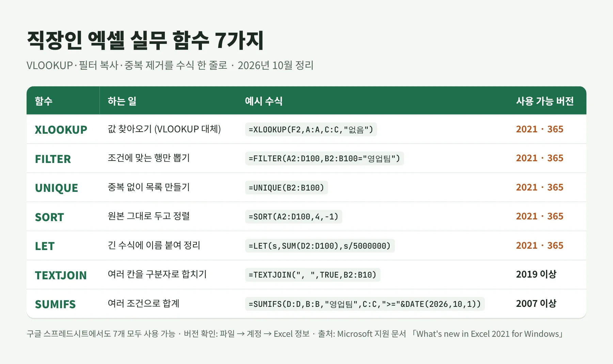Click the description 값 찾아오기 (VLOOKUP 대체)
The image size is (613, 364).
164,129
